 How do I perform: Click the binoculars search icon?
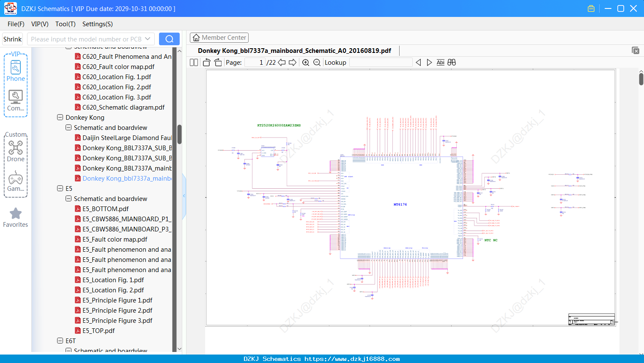(452, 62)
